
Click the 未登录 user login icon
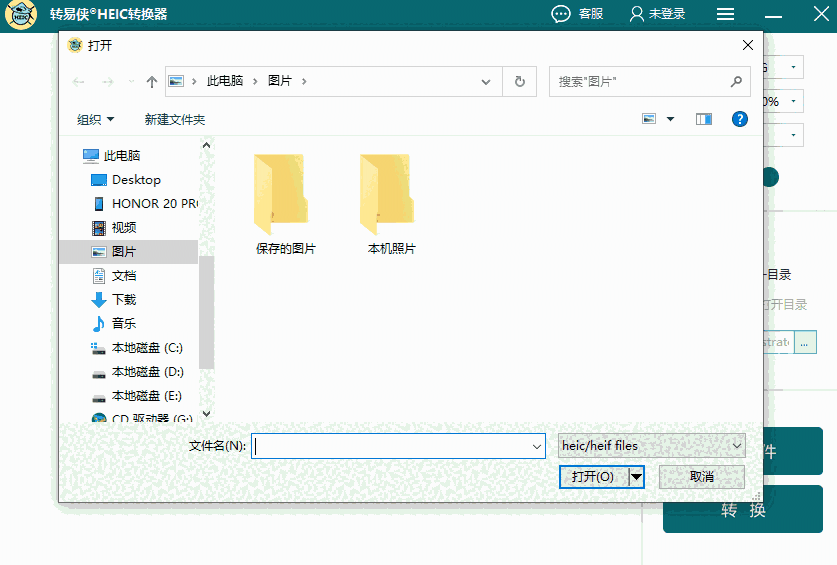(636, 14)
